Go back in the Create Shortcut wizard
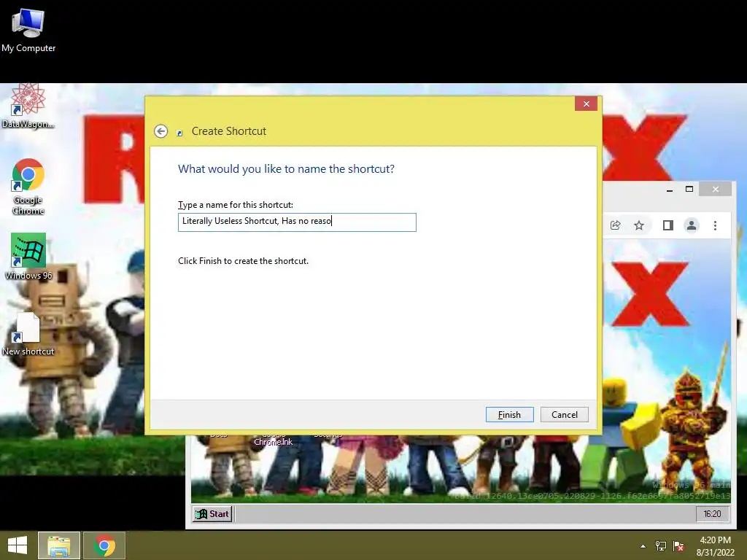This screenshot has height=560, width=747. [161, 131]
